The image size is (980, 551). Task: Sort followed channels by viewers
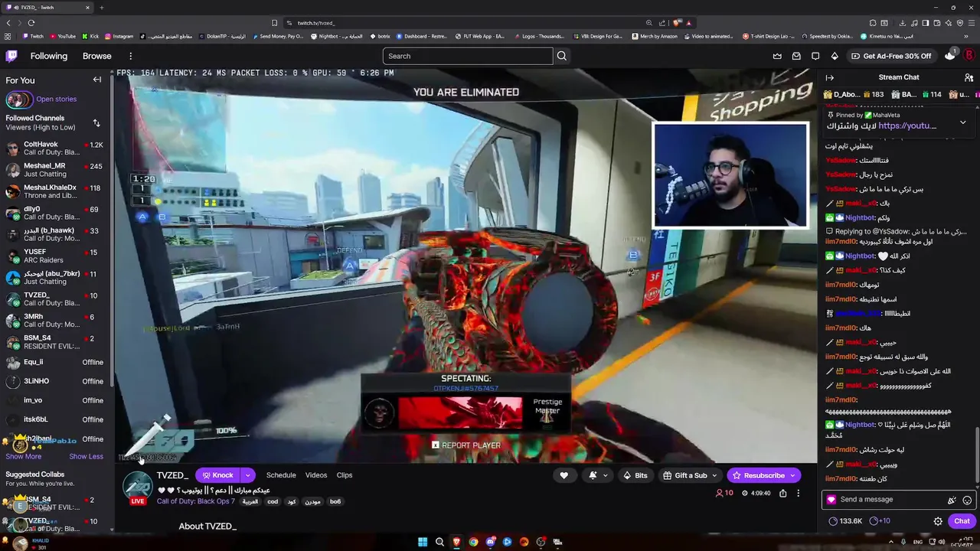click(x=96, y=122)
